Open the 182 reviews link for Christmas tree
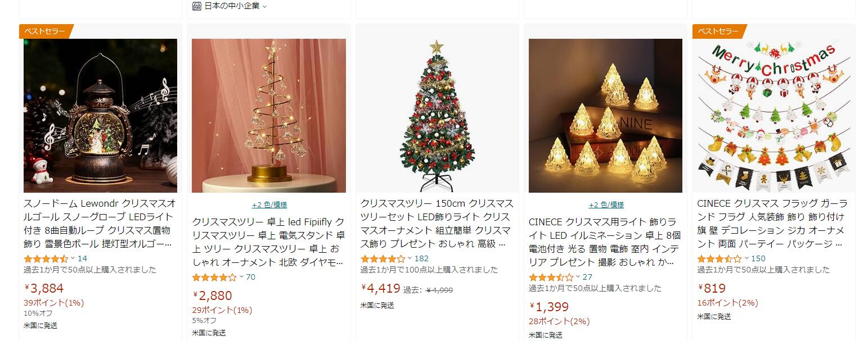 coord(421,258)
